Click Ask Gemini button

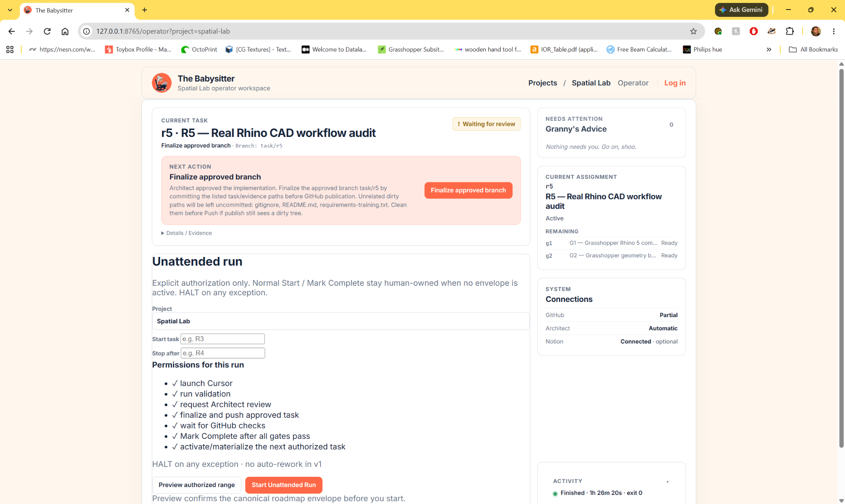click(x=741, y=10)
